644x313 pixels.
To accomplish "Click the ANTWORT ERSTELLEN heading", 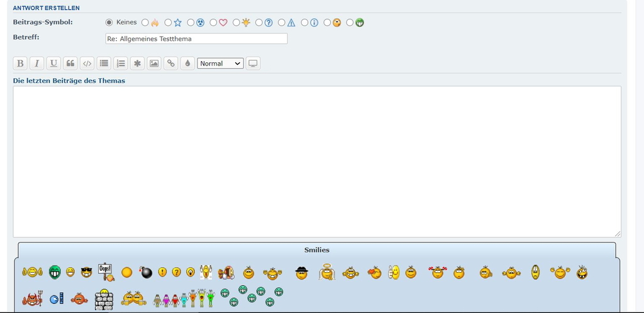I will tap(47, 8).
